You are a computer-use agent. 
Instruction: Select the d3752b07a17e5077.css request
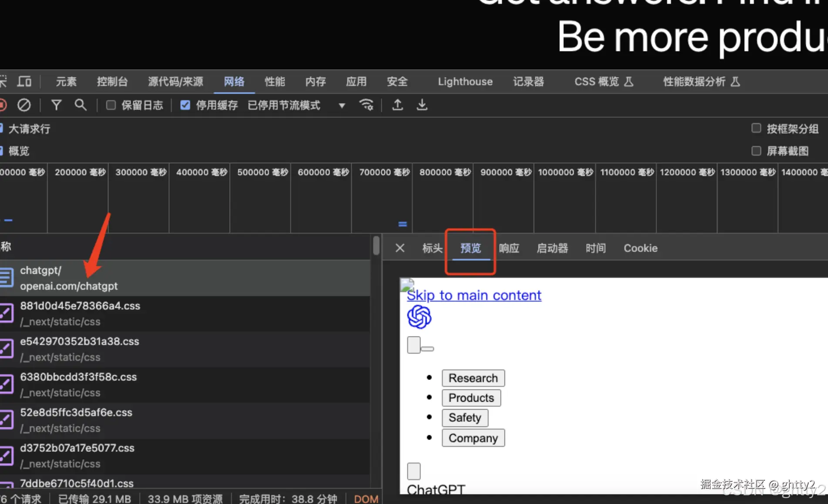185,456
